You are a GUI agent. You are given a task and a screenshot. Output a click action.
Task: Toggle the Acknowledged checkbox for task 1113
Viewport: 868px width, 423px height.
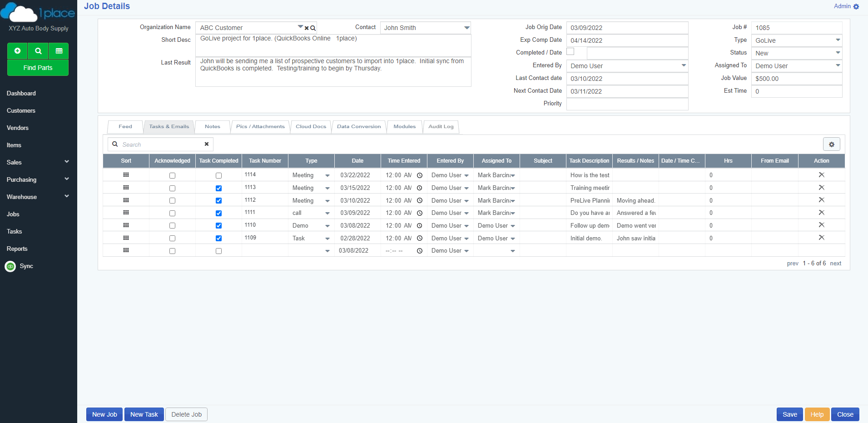coord(172,188)
